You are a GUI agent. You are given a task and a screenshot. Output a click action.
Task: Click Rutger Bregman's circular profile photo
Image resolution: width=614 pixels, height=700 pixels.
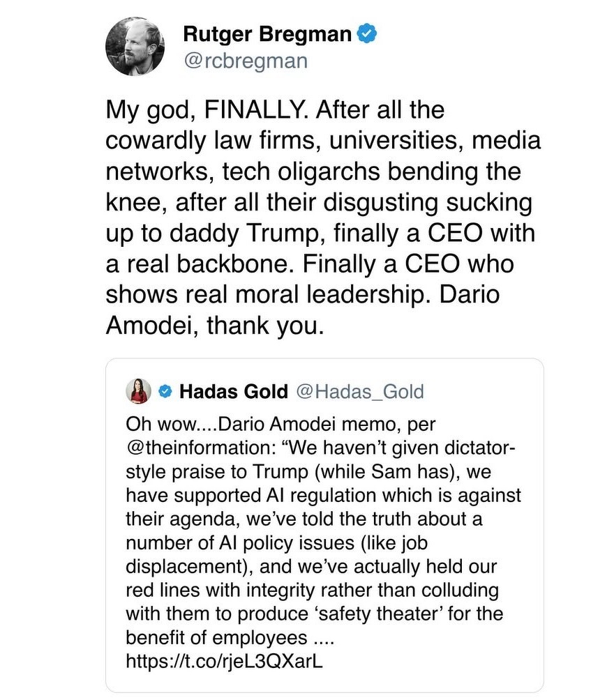134,45
